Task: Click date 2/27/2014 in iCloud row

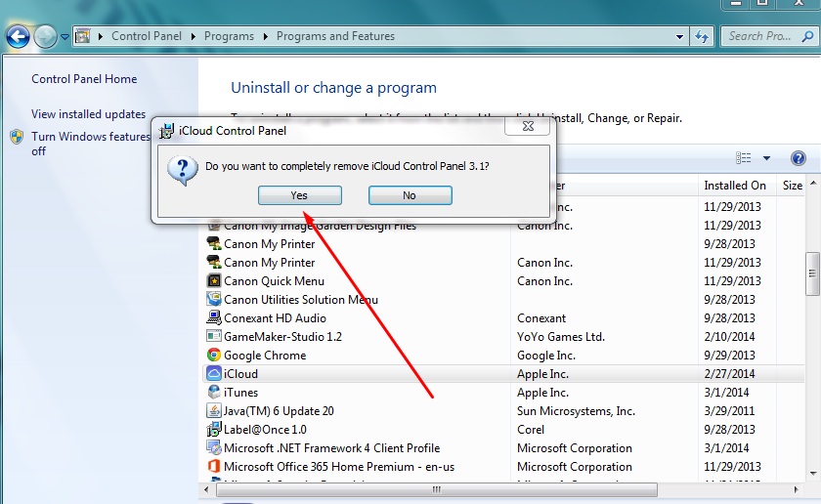Action: coord(729,374)
